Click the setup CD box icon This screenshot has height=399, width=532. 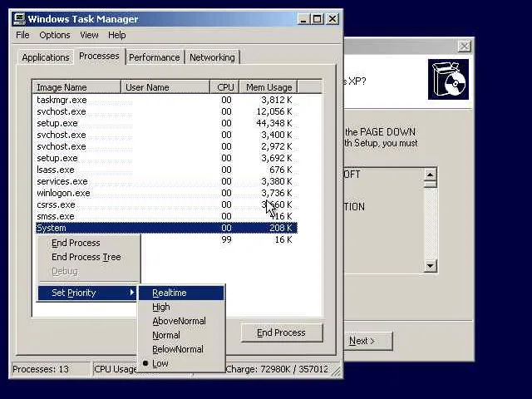click(x=448, y=80)
